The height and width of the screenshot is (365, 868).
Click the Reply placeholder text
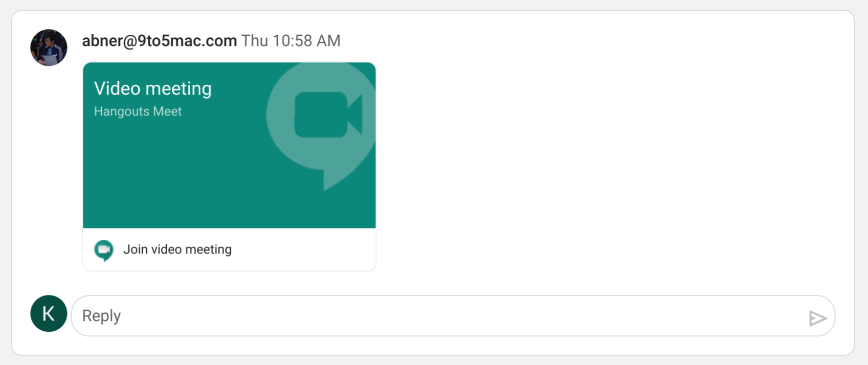click(x=101, y=315)
